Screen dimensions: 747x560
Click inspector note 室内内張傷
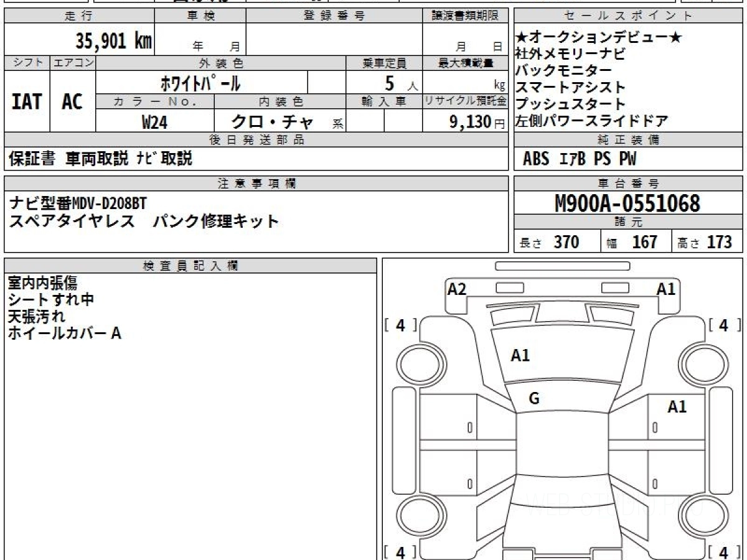coord(43,283)
